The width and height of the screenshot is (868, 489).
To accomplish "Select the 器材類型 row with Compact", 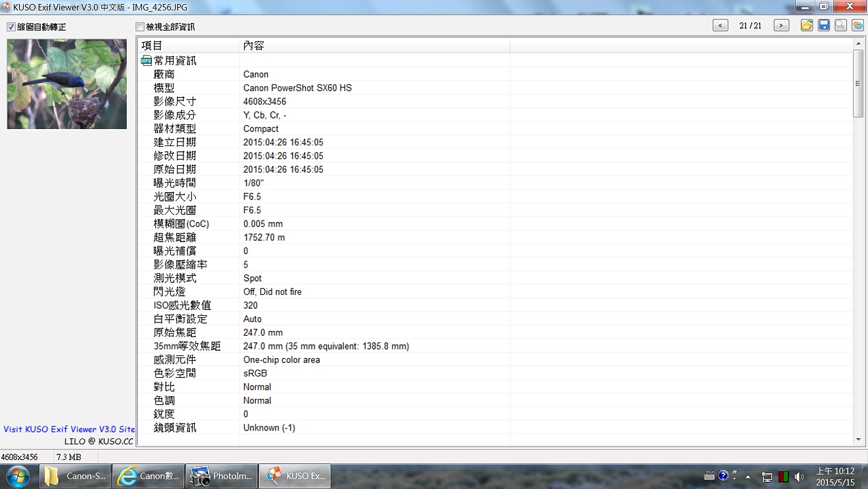I will [x=495, y=129].
